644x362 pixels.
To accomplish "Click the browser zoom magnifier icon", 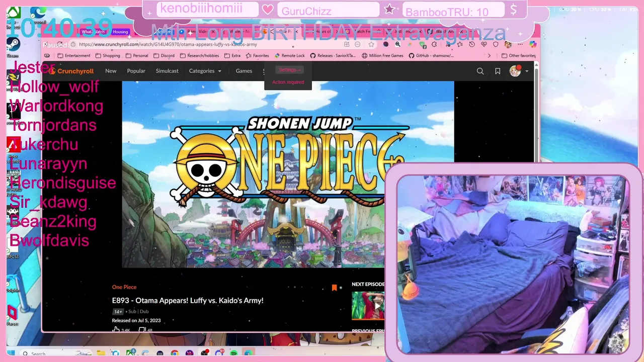I will (x=397, y=44).
